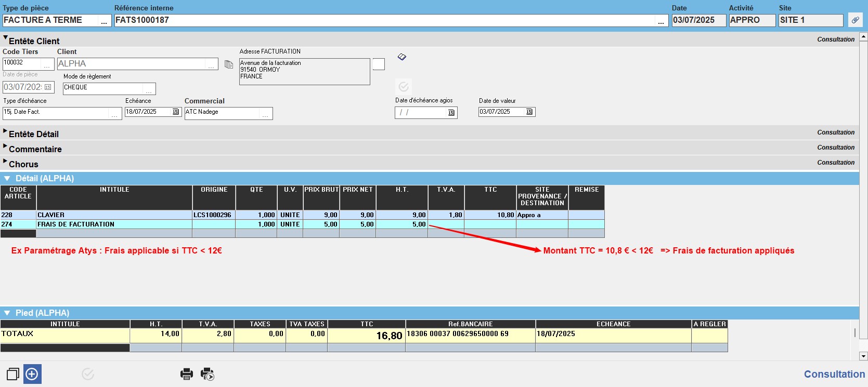Open the client record icon beside ALPHA
This screenshot has width=868, height=387.
[x=229, y=64]
